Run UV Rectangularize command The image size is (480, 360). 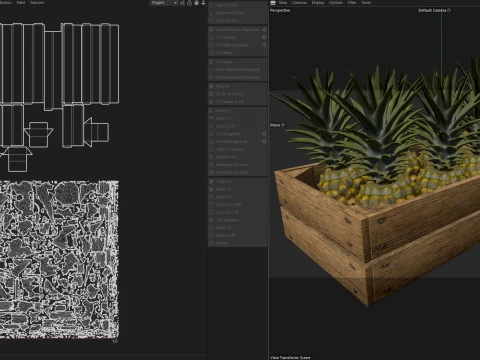point(234,142)
